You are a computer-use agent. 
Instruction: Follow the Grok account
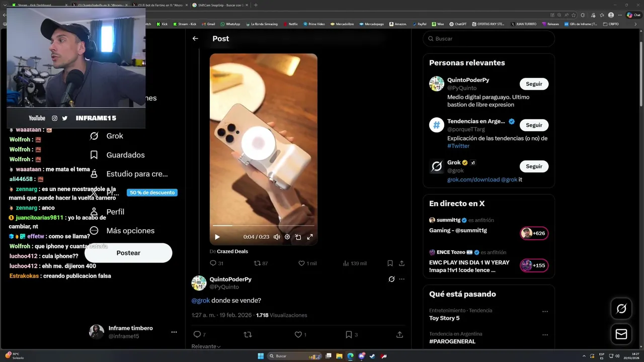tap(534, 166)
